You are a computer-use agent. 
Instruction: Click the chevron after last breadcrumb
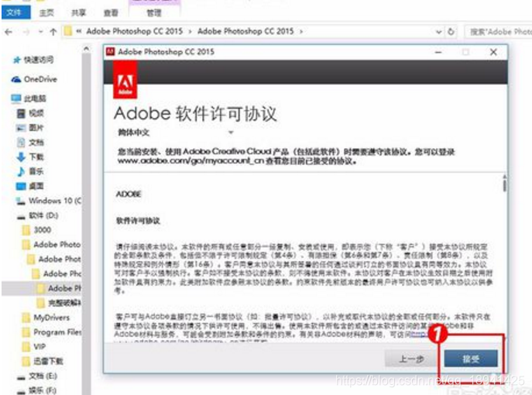[301, 32]
